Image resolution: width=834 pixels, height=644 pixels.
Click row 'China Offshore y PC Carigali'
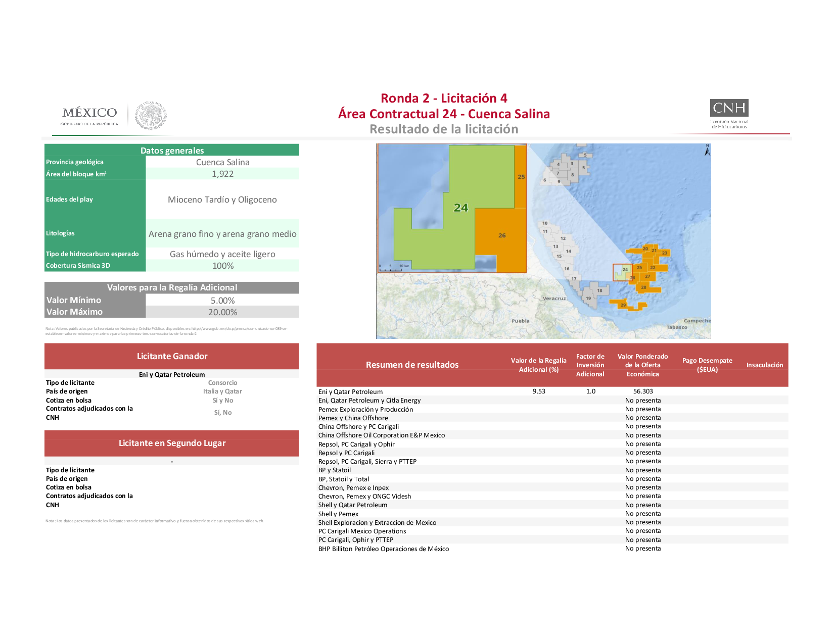(552, 426)
